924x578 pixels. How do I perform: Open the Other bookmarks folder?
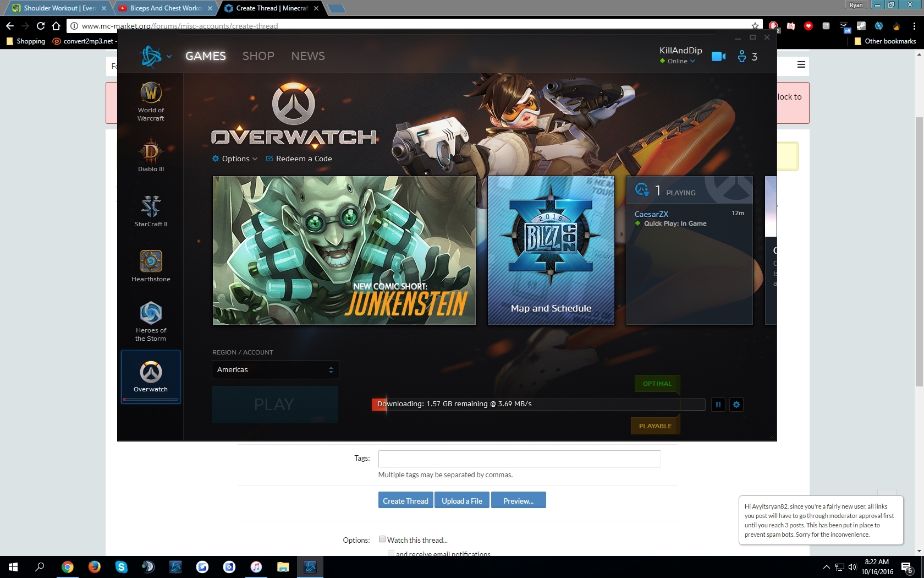(885, 41)
